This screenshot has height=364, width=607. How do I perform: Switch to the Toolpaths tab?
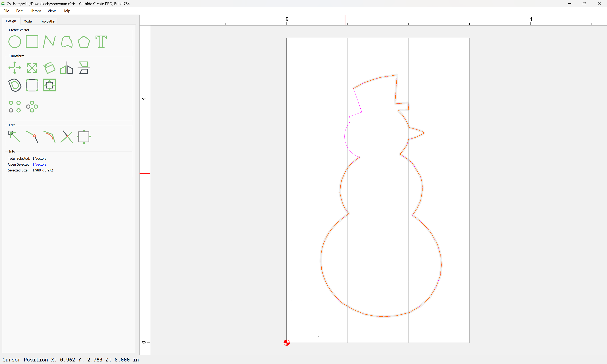coord(47,21)
